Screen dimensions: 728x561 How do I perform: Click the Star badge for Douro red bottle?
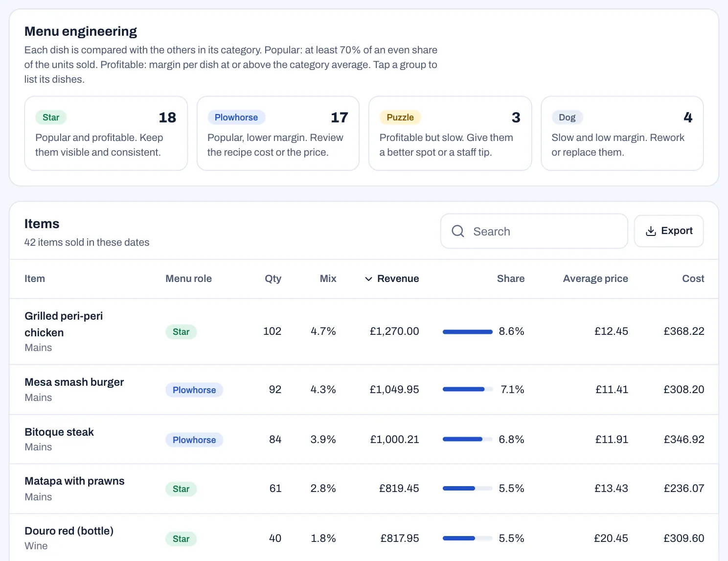[181, 539]
